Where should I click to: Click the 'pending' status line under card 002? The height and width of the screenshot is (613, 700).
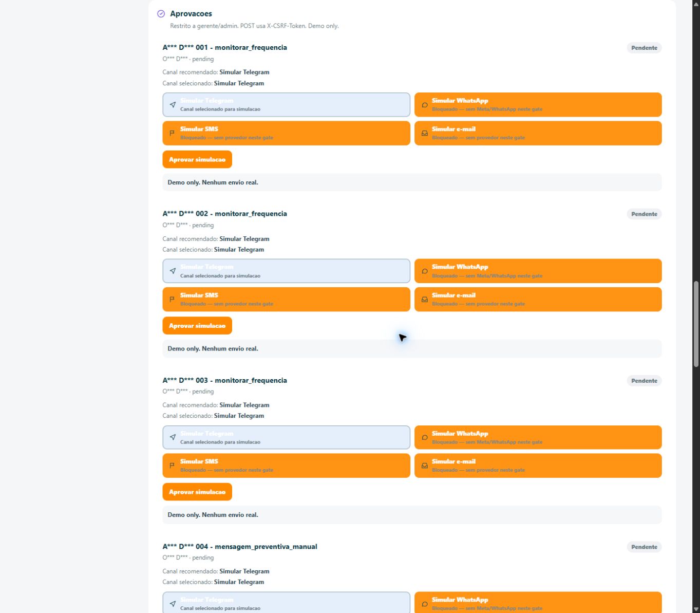188,225
